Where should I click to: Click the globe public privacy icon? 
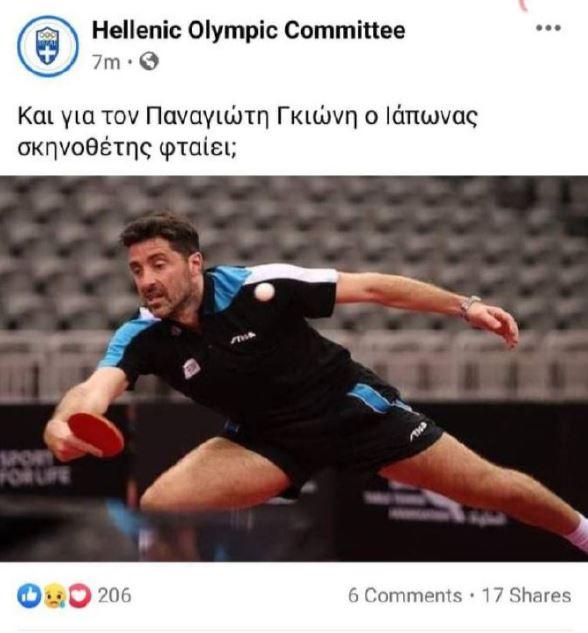[x=149, y=62]
